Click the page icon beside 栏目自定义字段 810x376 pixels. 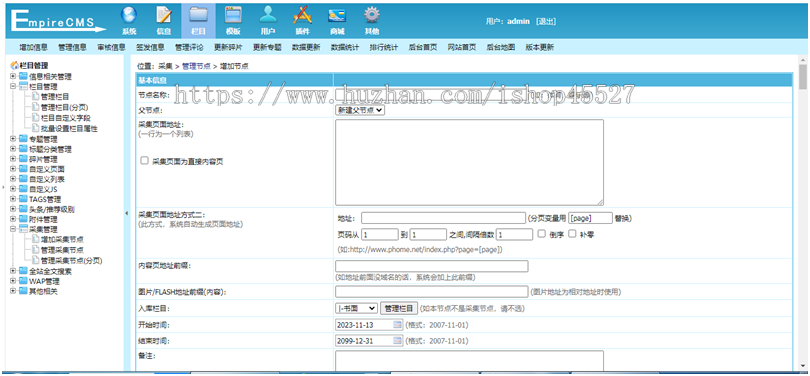click(35, 117)
